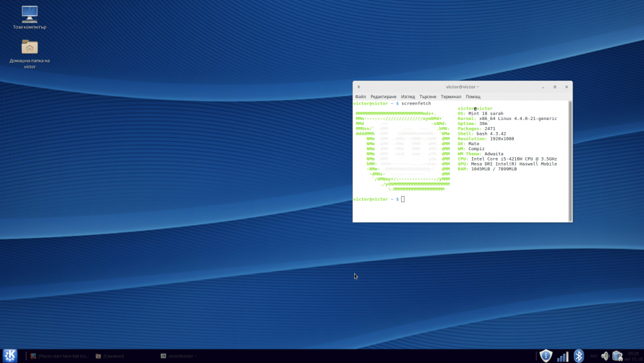Click the green 'victor@victor' header above OS line
The width and height of the screenshot is (644, 363).
click(x=475, y=108)
